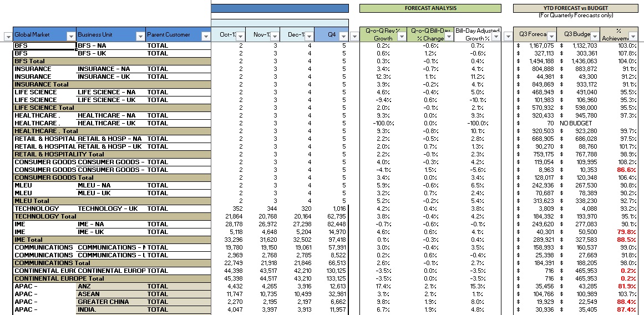This screenshot has height=315, width=644.
Task: Open the filter dropdown left of Global Market
Action: click(8, 37)
